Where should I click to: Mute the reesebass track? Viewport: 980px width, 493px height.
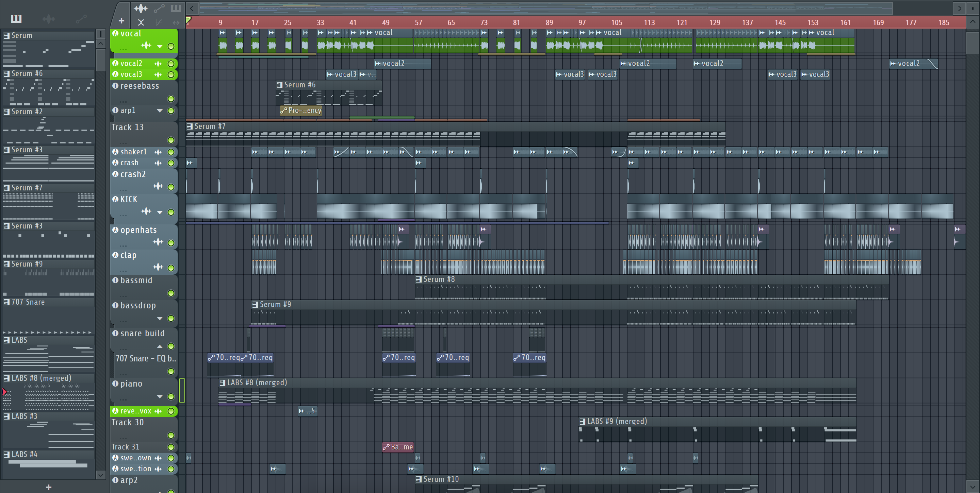click(x=171, y=99)
